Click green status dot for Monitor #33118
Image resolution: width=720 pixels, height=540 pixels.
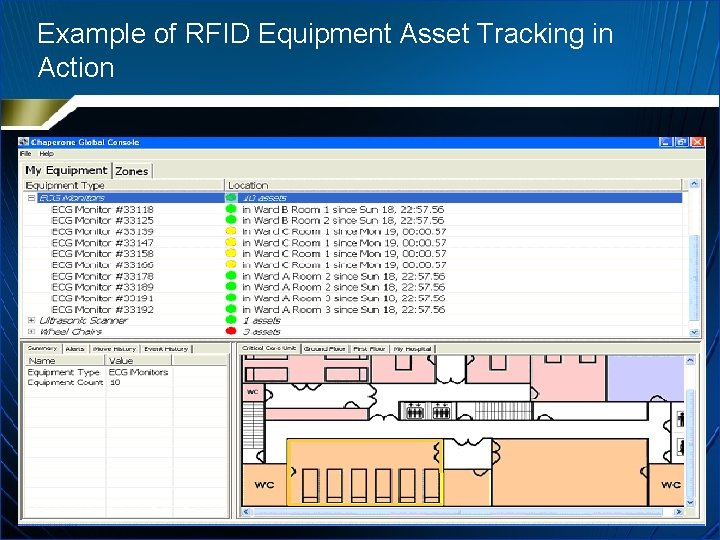pyautogui.click(x=231, y=208)
